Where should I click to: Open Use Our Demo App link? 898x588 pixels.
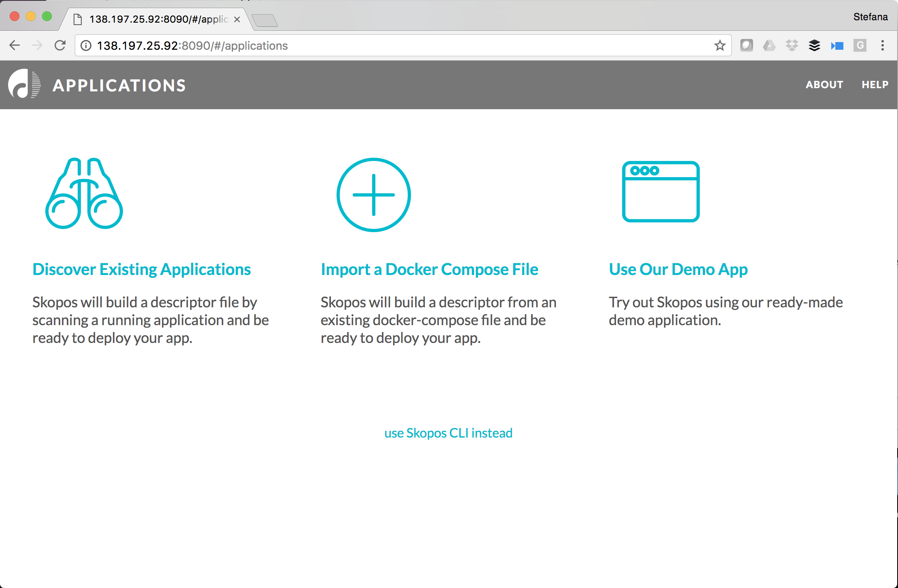pyautogui.click(x=678, y=269)
